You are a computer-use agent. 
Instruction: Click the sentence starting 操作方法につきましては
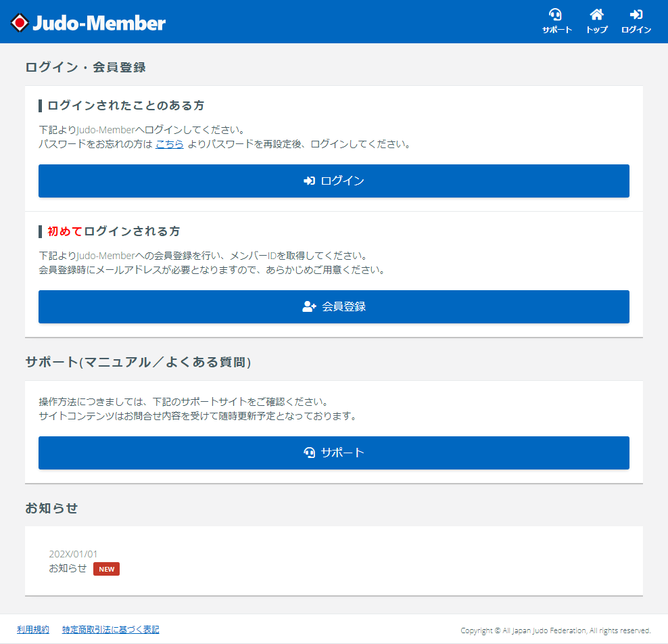[185, 402]
